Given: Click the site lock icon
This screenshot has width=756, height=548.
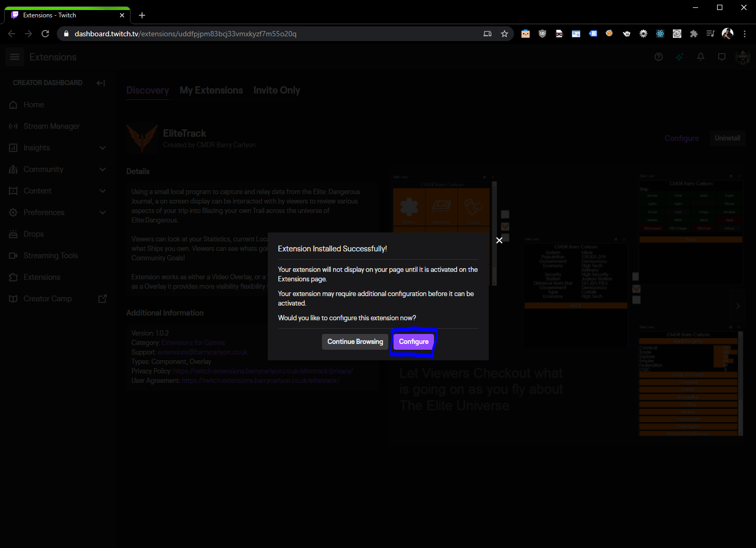Looking at the screenshot, I should pos(66,34).
